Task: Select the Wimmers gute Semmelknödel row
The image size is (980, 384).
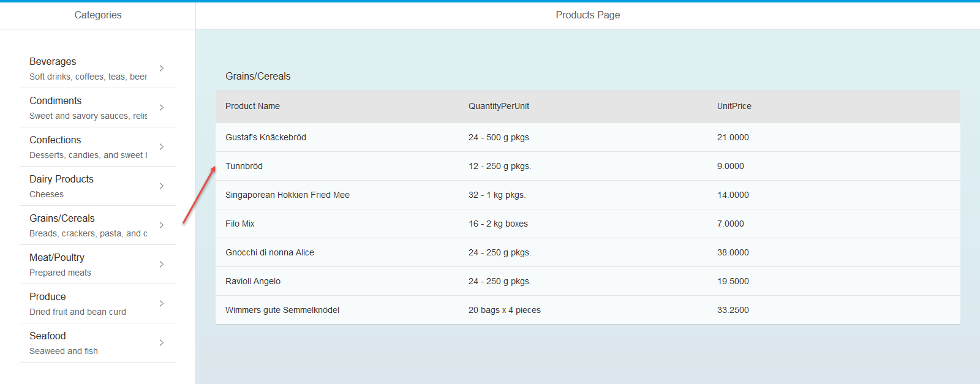Action: tap(282, 310)
